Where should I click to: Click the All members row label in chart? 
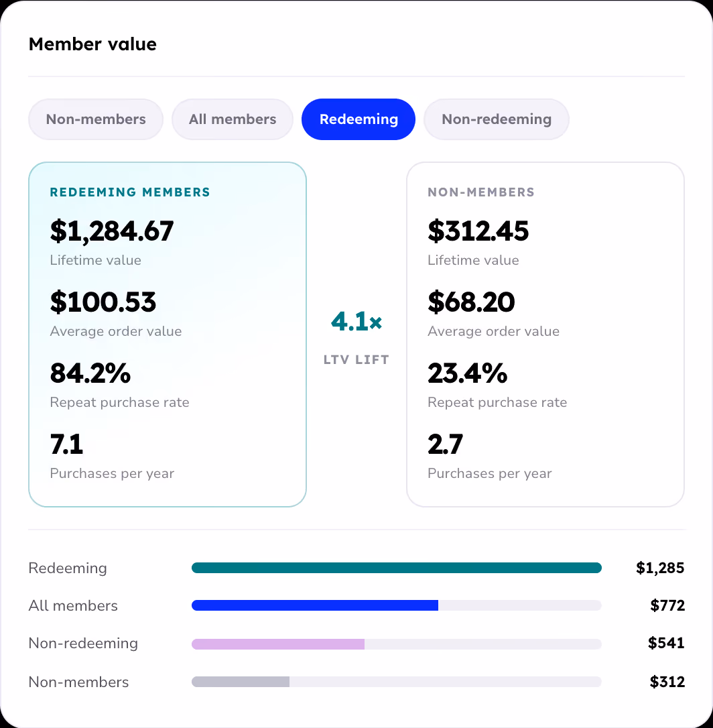73,606
